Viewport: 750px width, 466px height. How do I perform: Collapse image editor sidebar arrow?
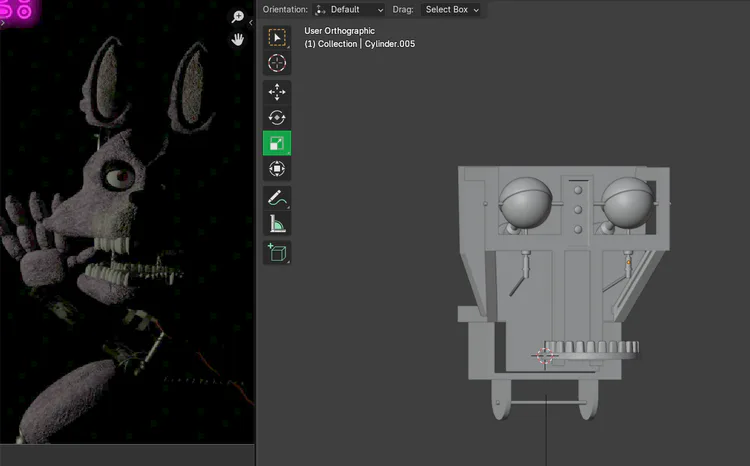[251, 22]
